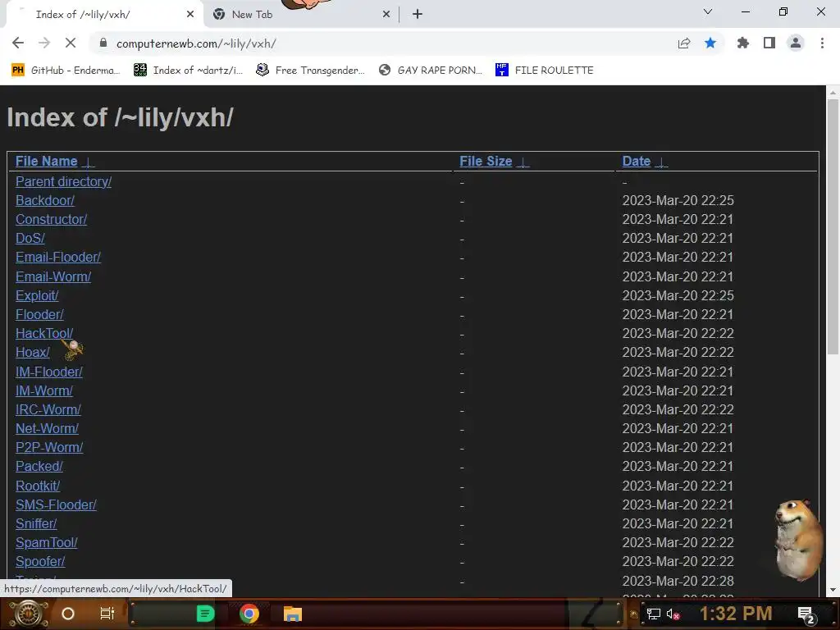Toggle the Chrome side panel
This screenshot has width=840, height=630.
click(769, 43)
